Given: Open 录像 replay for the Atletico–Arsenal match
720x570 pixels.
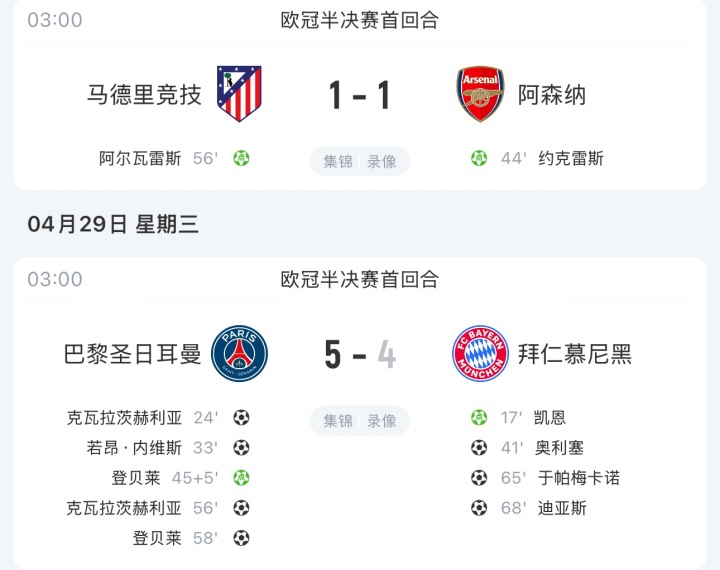Looking at the screenshot, I should point(382,161).
